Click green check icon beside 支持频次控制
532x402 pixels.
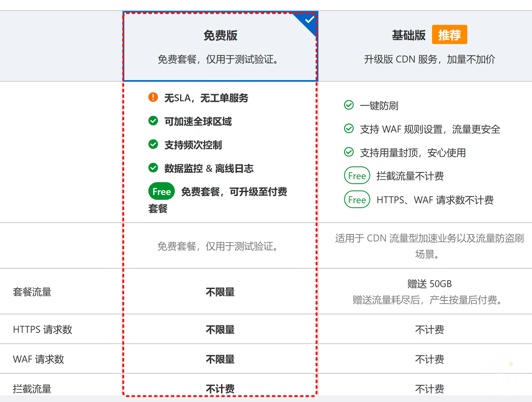[153, 144]
